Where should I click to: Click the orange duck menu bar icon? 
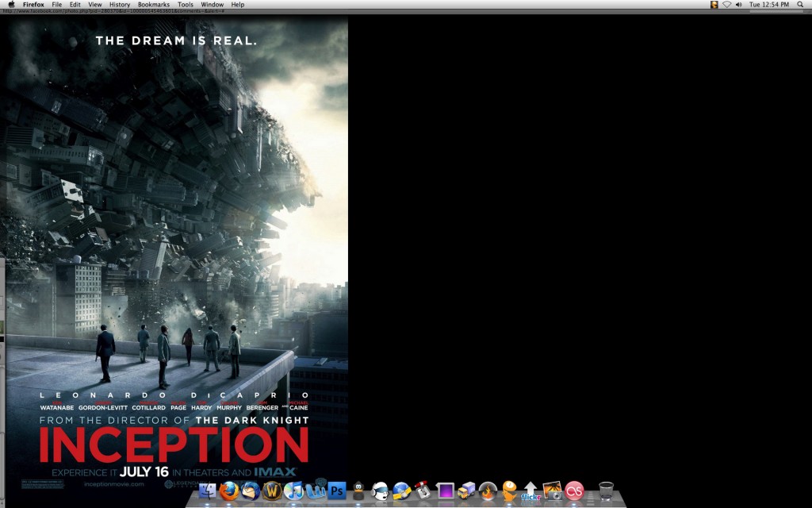point(714,4)
